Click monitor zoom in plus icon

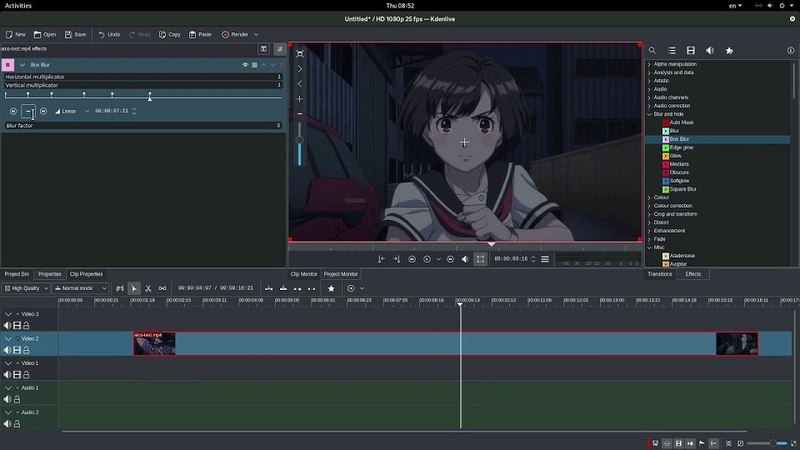click(x=300, y=99)
